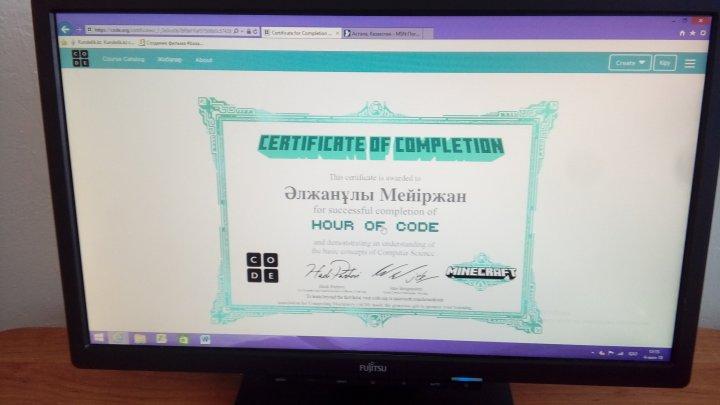The width and height of the screenshot is (720, 405).
Task: Open the second favorites bar bookmark
Action: click(171, 43)
